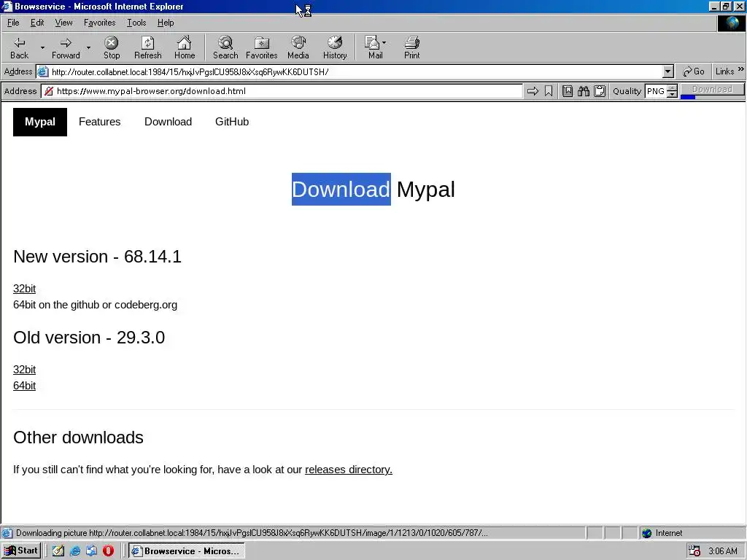Open the Mail button dropdown arrow
Image resolution: width=747 pixels, height=560 pixels.
(384, 42)
